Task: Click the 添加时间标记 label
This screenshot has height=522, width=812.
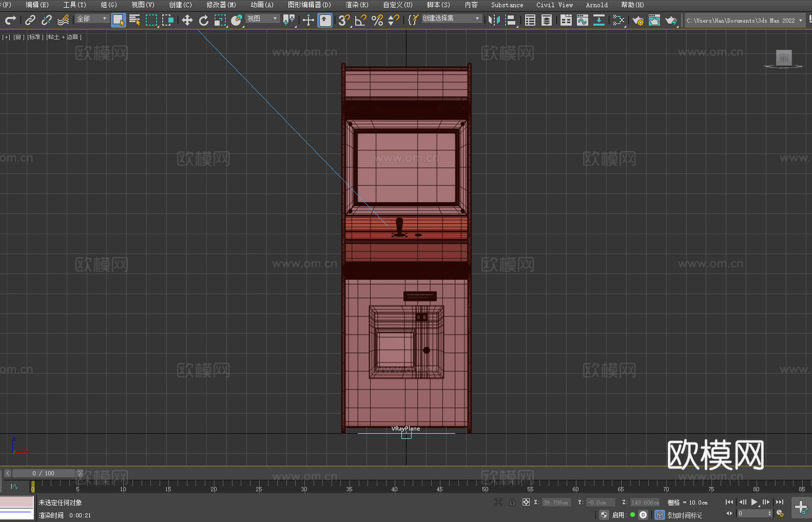Action: click(684, 515)
